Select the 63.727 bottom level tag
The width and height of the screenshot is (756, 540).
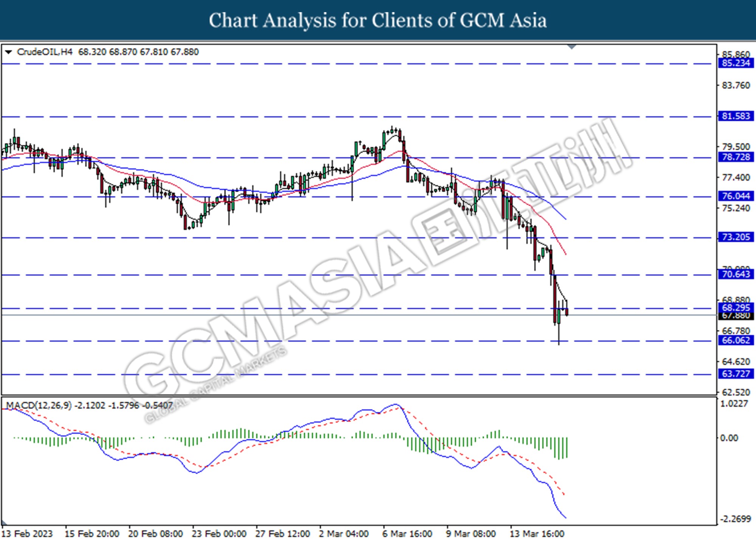(735, 374)
